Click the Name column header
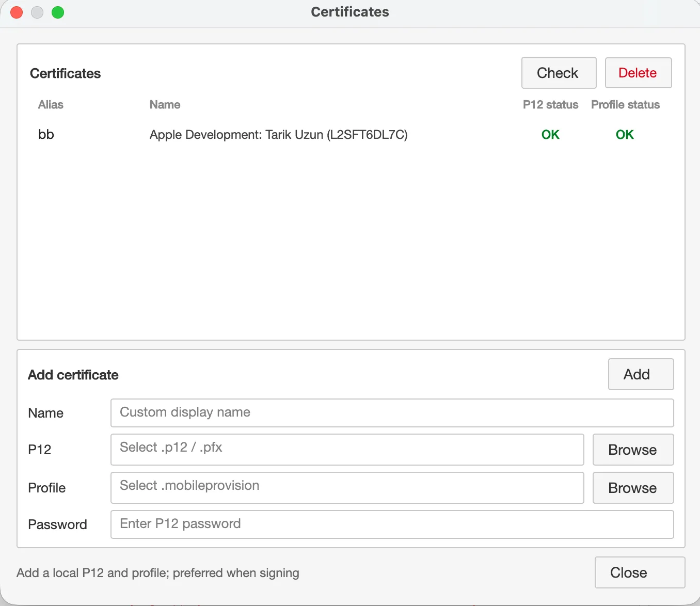The height and width of the screenshot is (606, 700). tap(165, 105)
